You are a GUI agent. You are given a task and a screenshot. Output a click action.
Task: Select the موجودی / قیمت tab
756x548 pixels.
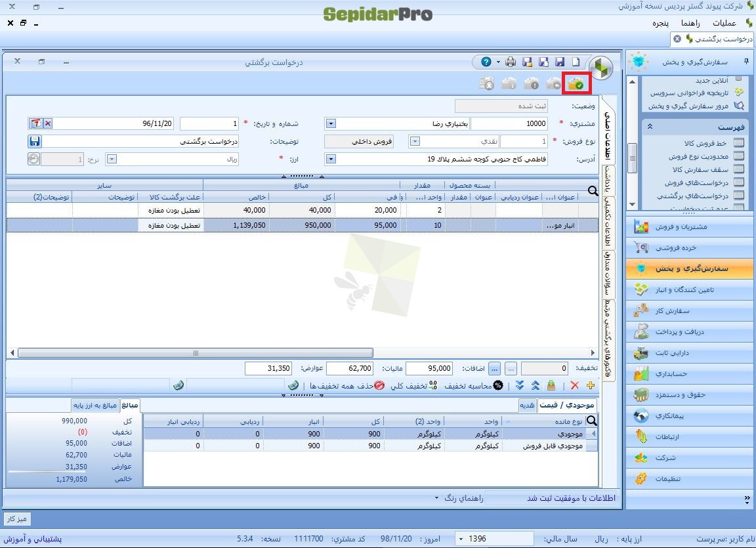(568, 406)
